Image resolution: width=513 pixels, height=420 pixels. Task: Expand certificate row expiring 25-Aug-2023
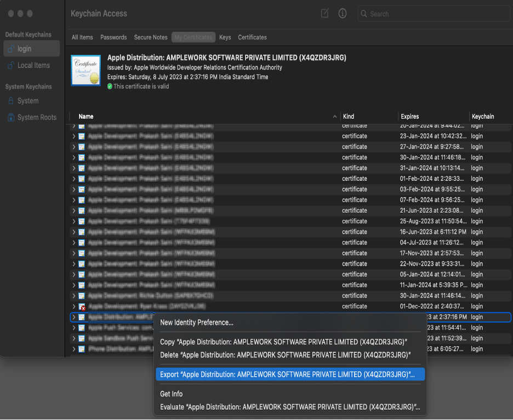(x=73, y=222)
